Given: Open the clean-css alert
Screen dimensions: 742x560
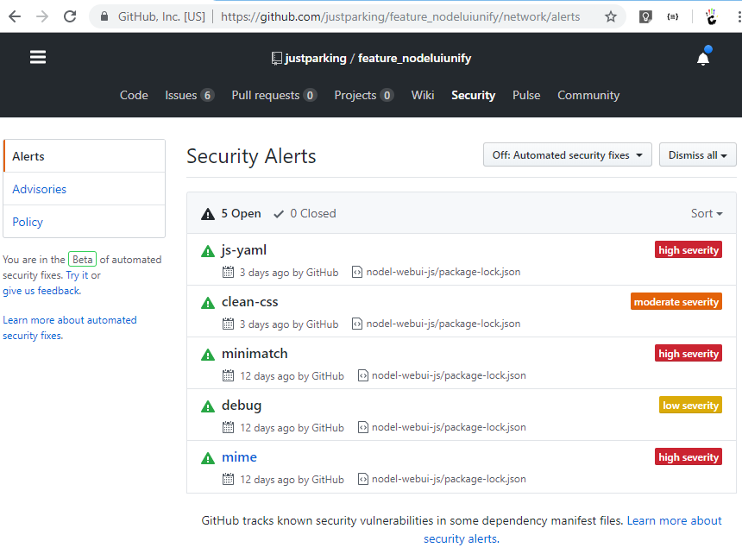Looking at the screenshot, I should [250, 301].
